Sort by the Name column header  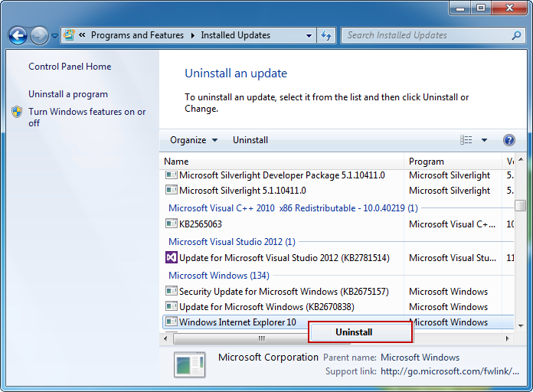coord(282,161)
